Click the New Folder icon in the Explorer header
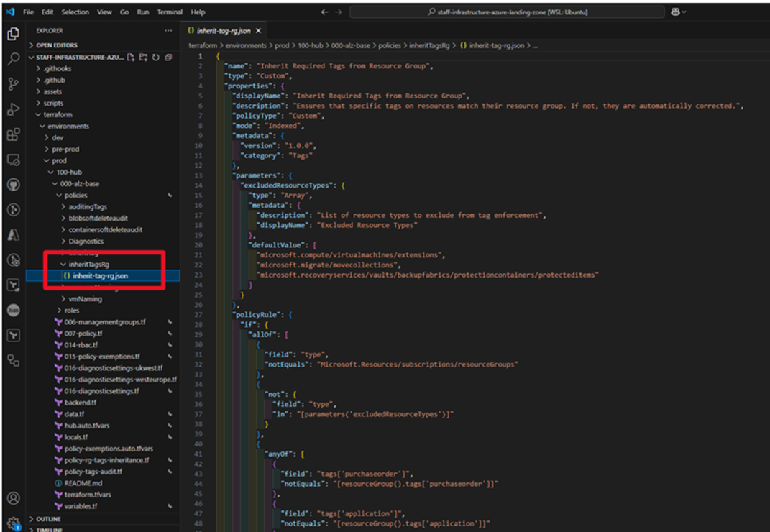 click(143, 58)
